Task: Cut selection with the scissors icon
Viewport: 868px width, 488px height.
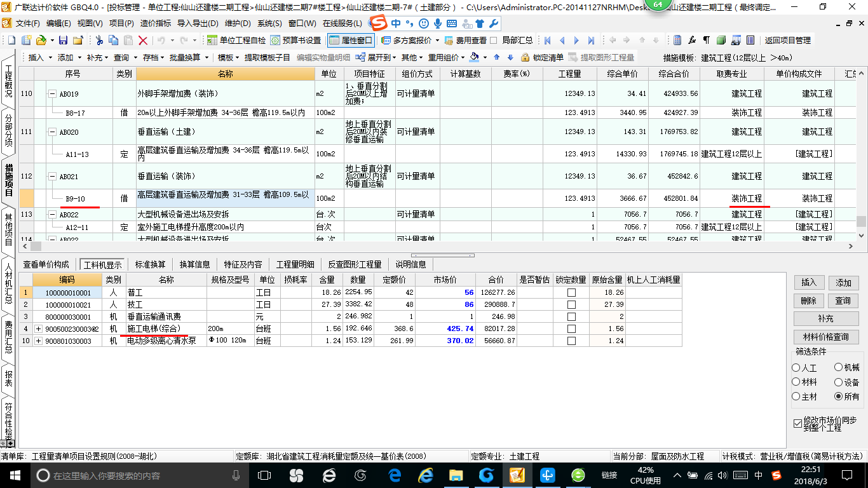Action: [x=99, y=40]
